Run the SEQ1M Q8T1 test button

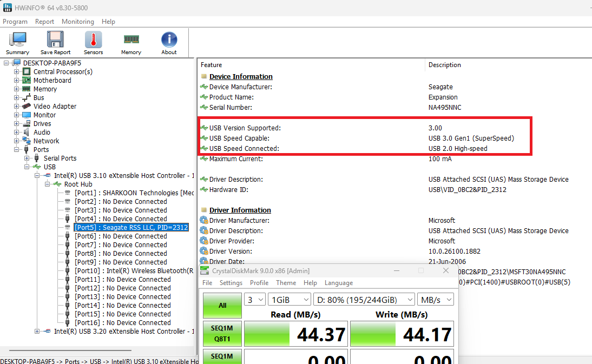222,334
